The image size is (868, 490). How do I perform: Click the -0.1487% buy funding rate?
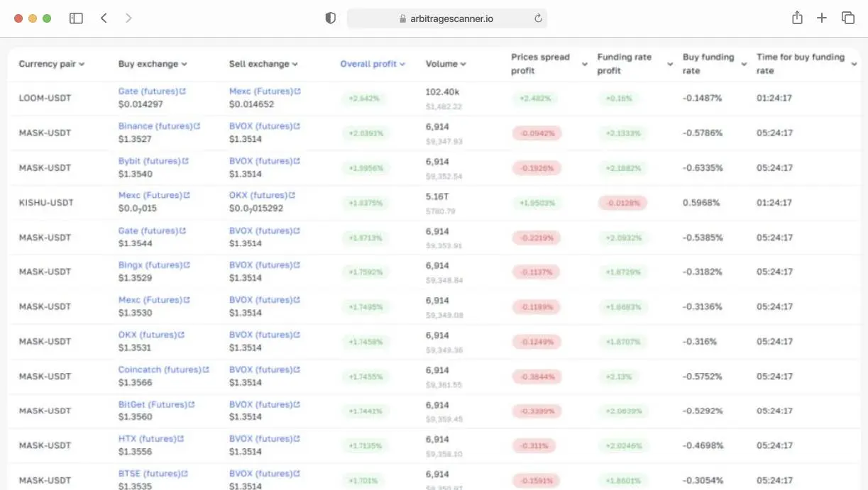[x=703, y=98]
